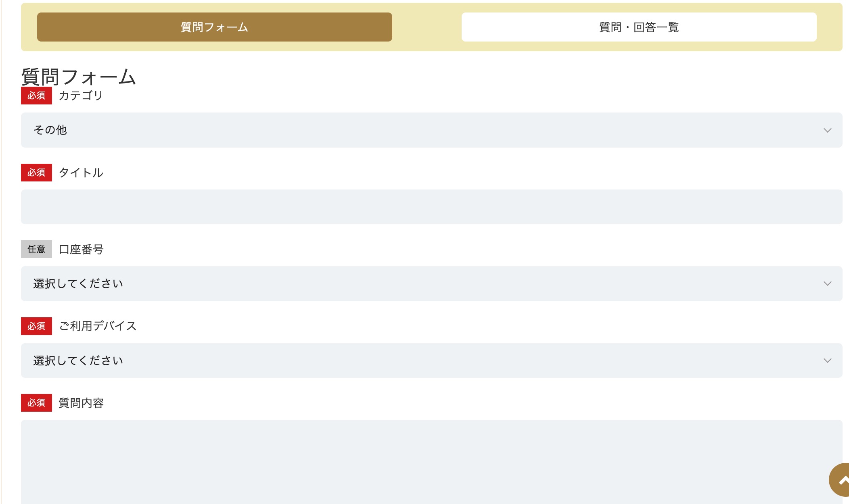Click the 必須 badge beside カテゴリ
This screenshot has width=849, height=504.
pyautogui.click(x=36, y=96)
